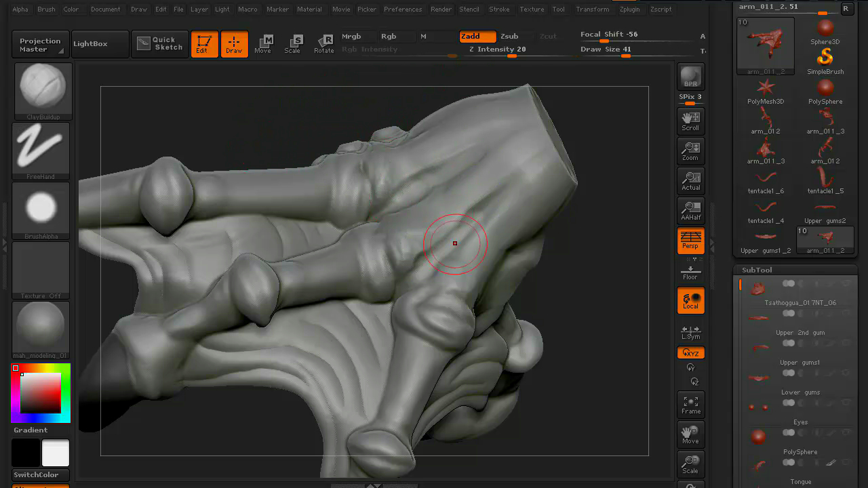The height and width of the screenshot is (488, 868).
Task: Select the PolyMesh3D star tool
Action: [766, 91]
